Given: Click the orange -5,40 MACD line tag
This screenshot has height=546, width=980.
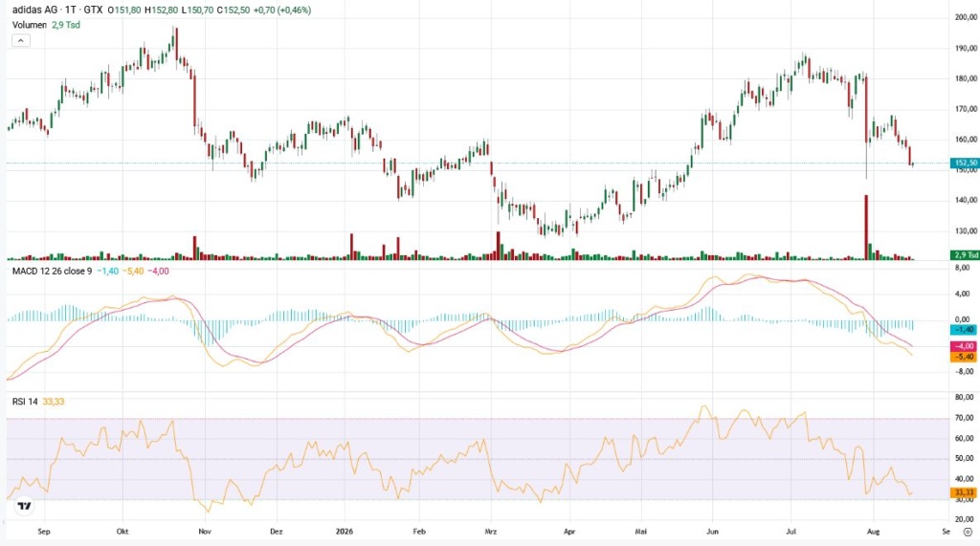Looking at the screenshot, I should (x=963, y=357).
